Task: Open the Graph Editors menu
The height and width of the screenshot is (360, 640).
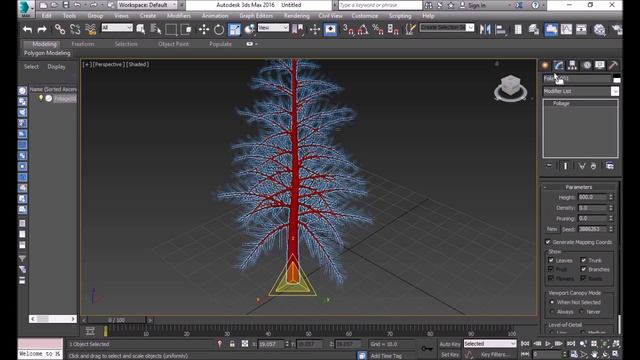Action: pos(256,16)
